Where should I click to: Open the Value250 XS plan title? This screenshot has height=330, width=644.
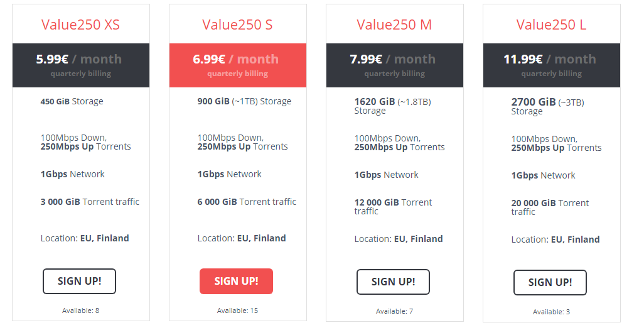(80, 25)
